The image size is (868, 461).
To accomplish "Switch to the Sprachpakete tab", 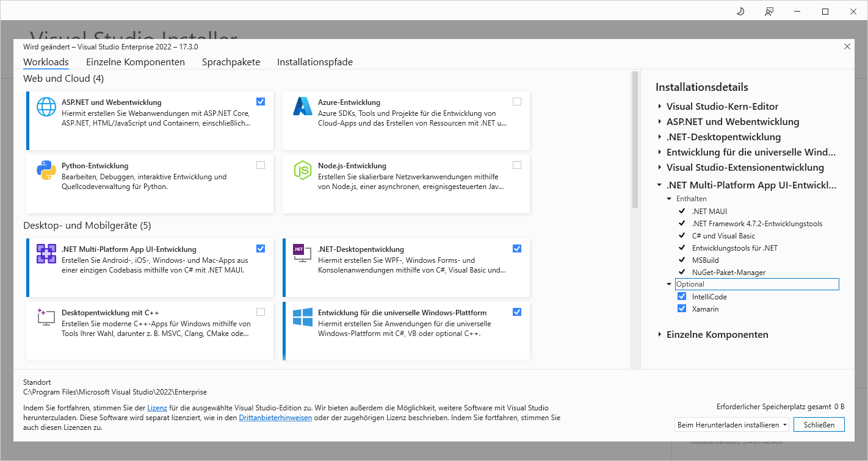I will (x=231, y=62).
